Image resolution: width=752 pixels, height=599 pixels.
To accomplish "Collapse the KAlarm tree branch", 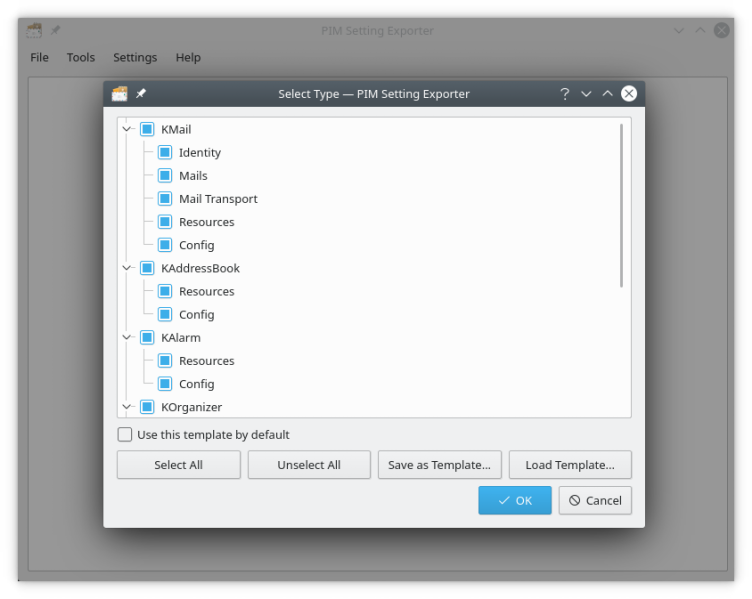I will click(x=127, y=338).
